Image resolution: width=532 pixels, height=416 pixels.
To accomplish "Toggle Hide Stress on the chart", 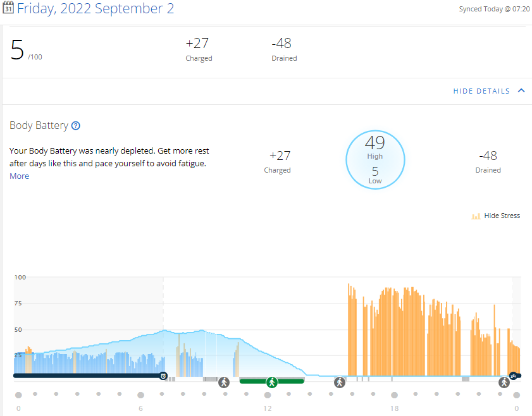I will click(x=502, y=216).
